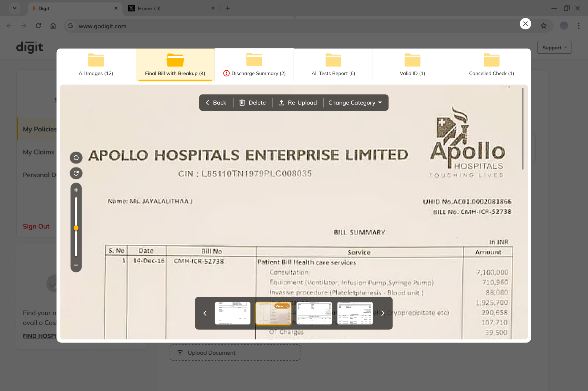Delete the current bill image
588x391 pixels.
[x=253, y=103]
